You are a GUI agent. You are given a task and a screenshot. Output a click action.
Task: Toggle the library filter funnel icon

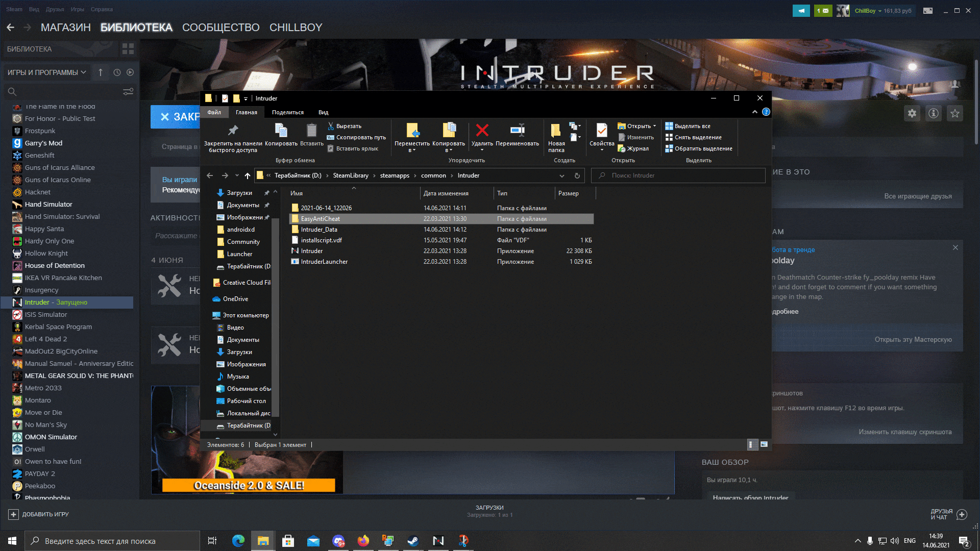point(128,91)
